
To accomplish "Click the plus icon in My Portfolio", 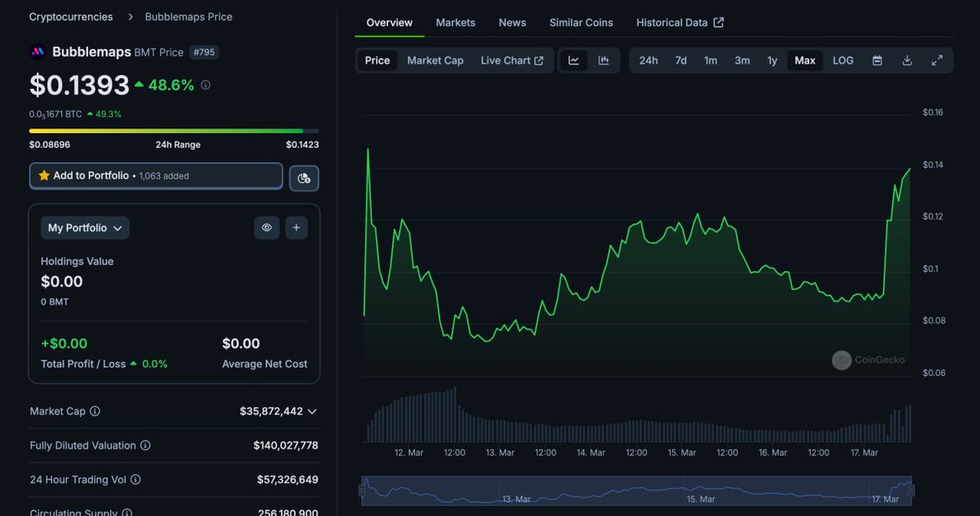I will tap(296, 228).
